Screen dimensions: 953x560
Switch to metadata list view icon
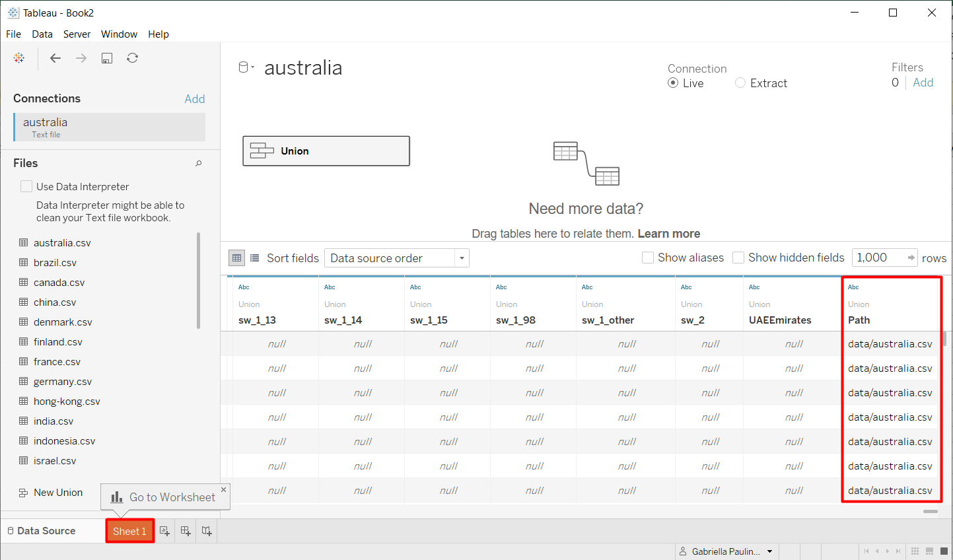[x=254, y=258]
